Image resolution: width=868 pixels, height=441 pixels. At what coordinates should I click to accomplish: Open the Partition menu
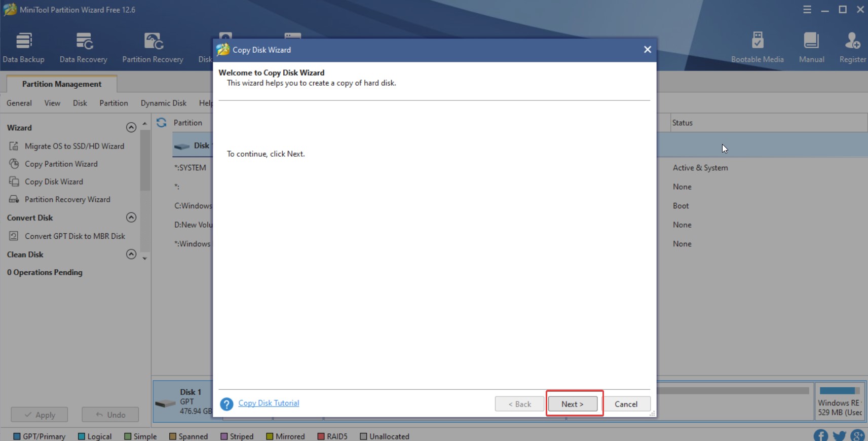coord(114,103)
